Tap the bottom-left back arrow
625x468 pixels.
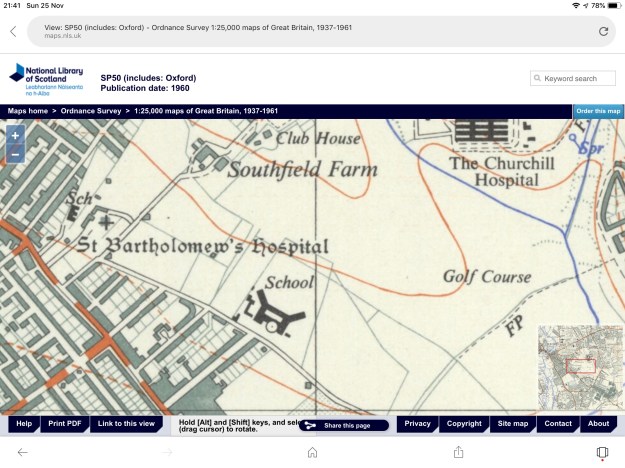pos(23,452)
